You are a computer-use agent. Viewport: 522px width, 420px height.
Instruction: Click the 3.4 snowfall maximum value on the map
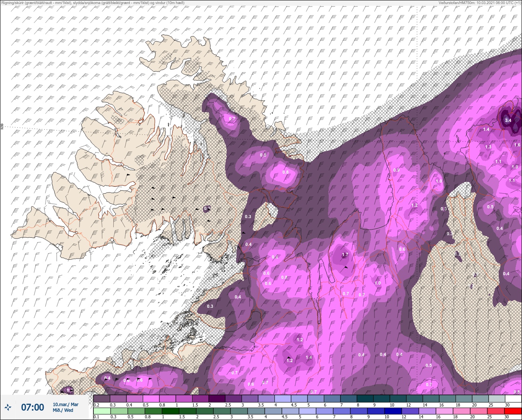pyautogui.click(x=508, y=120)
